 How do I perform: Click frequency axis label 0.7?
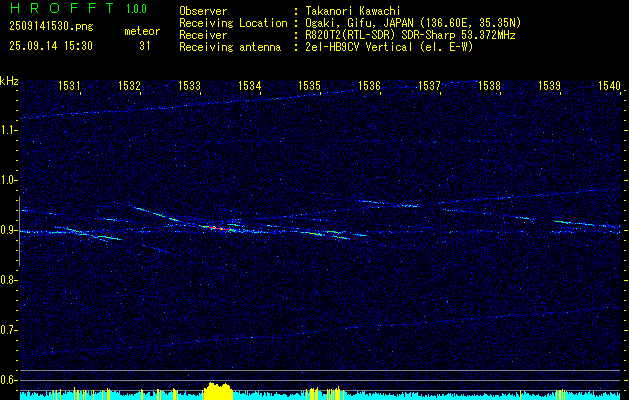click(x=8, y=330)
